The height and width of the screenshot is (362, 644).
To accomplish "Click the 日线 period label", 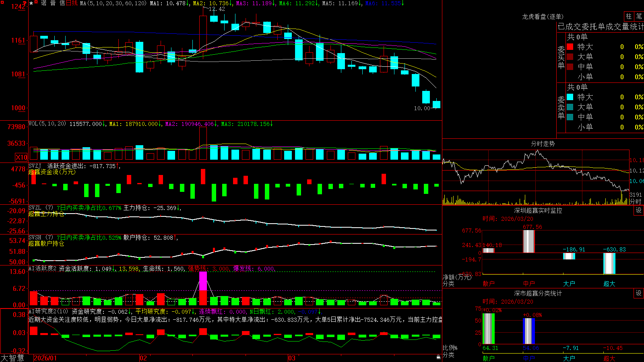I will tap(72, 3).
